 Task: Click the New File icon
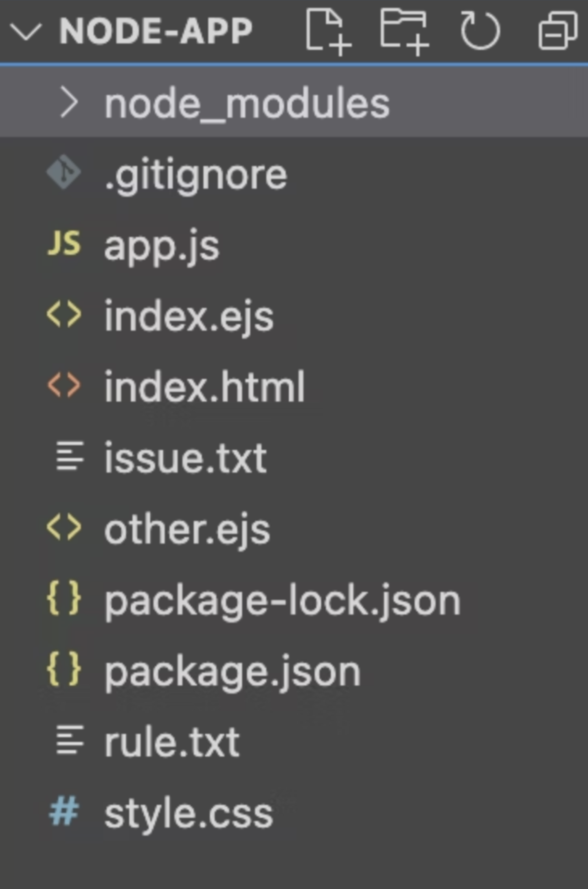327,32
